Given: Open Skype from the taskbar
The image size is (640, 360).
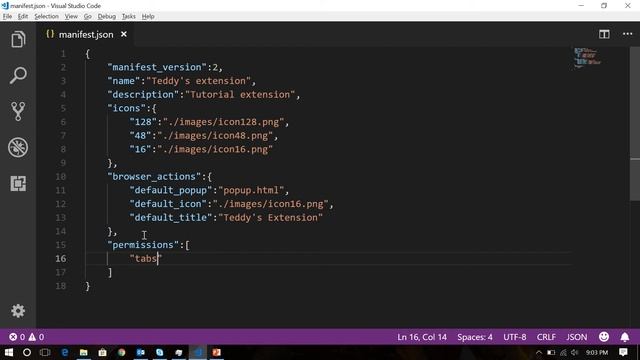Looking at the screenshot, I should 160,352.
